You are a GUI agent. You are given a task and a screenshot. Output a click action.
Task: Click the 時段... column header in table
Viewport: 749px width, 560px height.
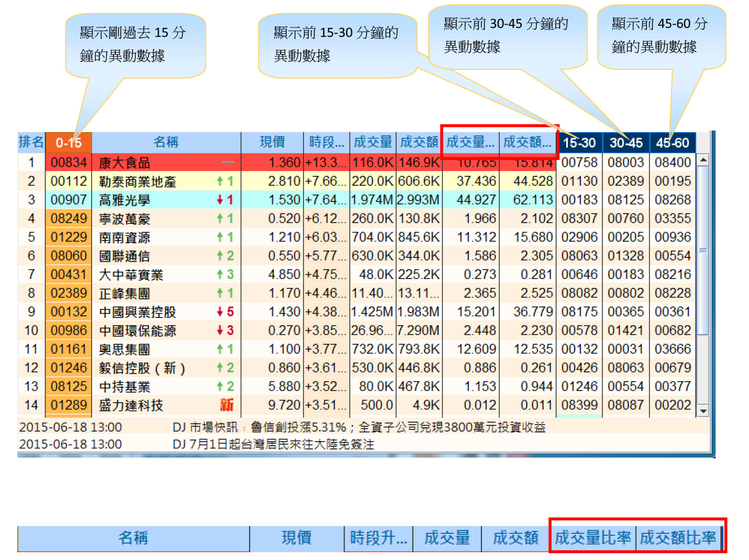(327, 142)
